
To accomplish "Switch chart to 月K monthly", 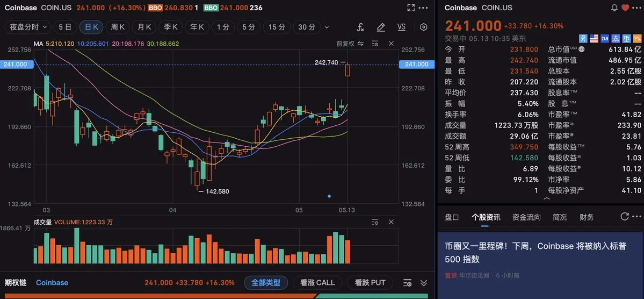I will click(144, 27).
